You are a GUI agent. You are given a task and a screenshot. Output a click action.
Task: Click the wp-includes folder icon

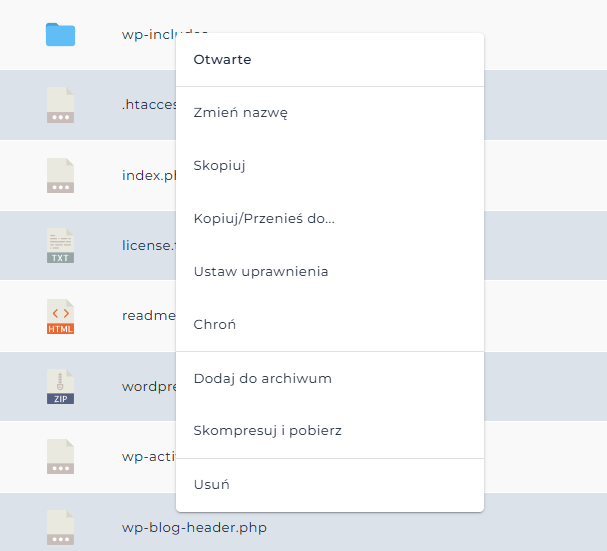coord(60,35)
